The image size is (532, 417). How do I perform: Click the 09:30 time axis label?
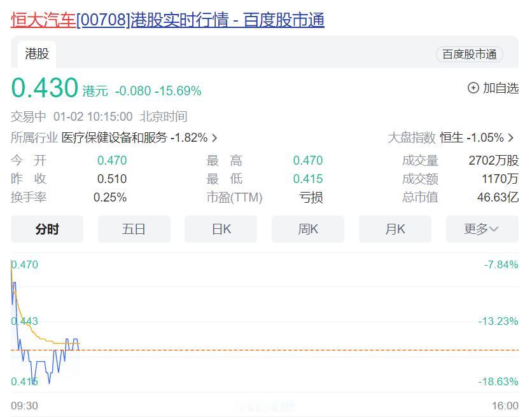coord(24,406)
